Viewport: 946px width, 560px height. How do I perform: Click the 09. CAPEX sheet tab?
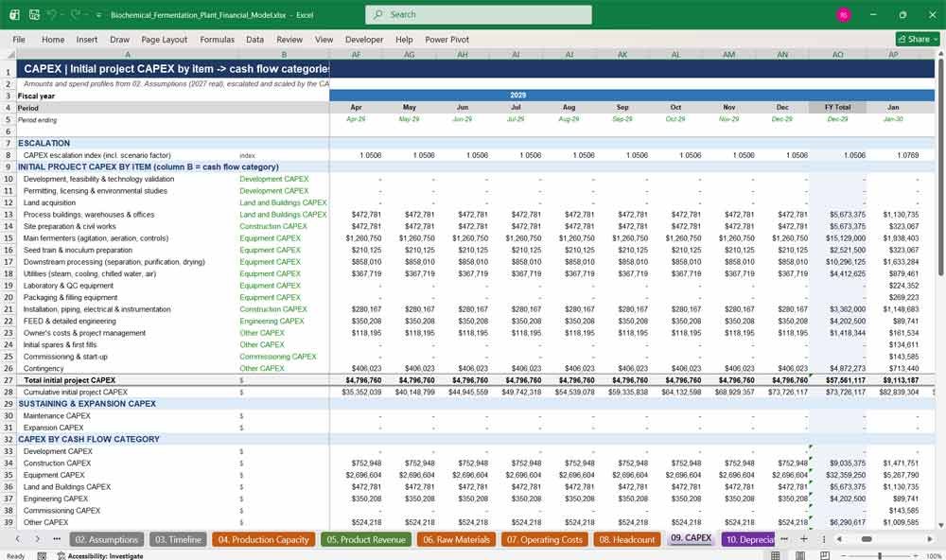692,538
